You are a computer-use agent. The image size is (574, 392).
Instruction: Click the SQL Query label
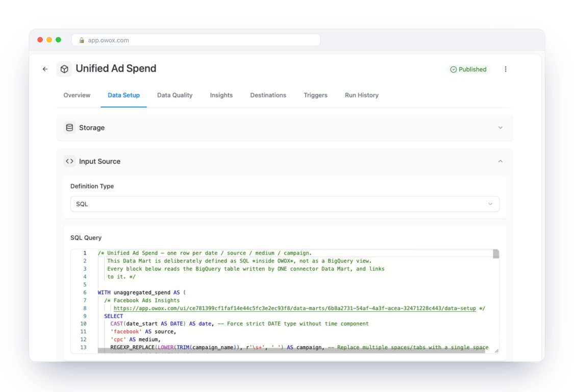tap(86, 238)
